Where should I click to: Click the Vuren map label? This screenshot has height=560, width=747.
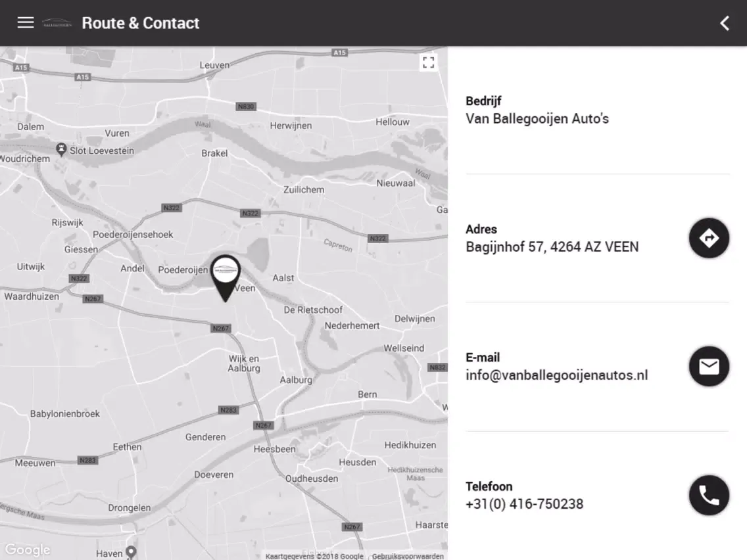117,133
